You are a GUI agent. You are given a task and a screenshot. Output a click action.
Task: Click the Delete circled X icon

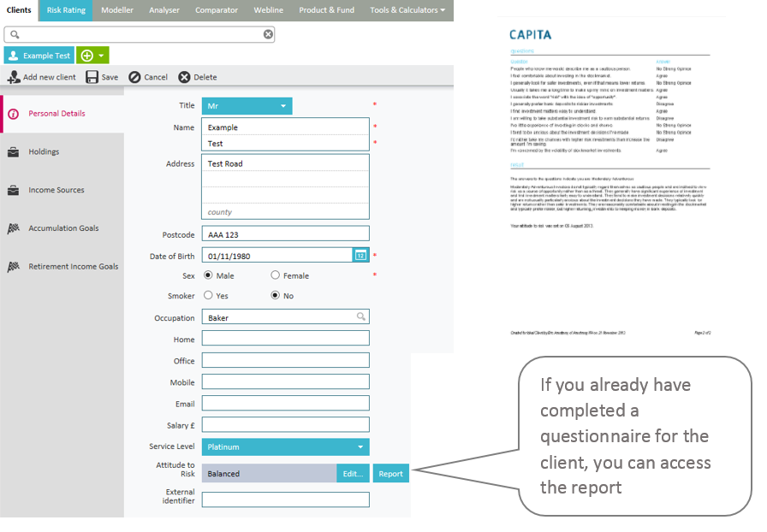[x=184, y=77]
